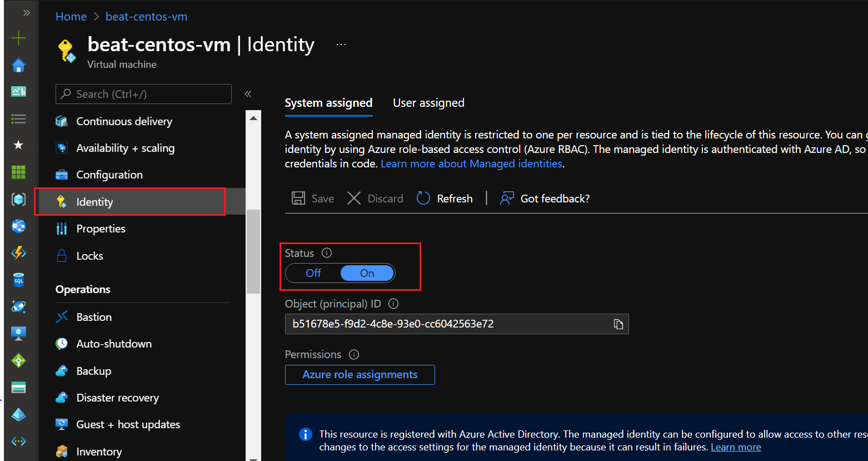
Task: Click the resource menu search box
Action: pos(143,94)
